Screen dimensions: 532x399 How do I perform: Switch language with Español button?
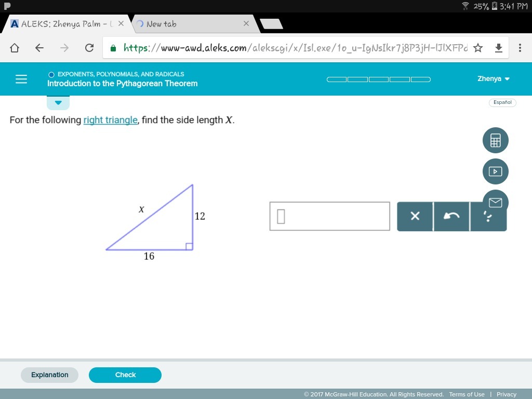pos(502,102)
